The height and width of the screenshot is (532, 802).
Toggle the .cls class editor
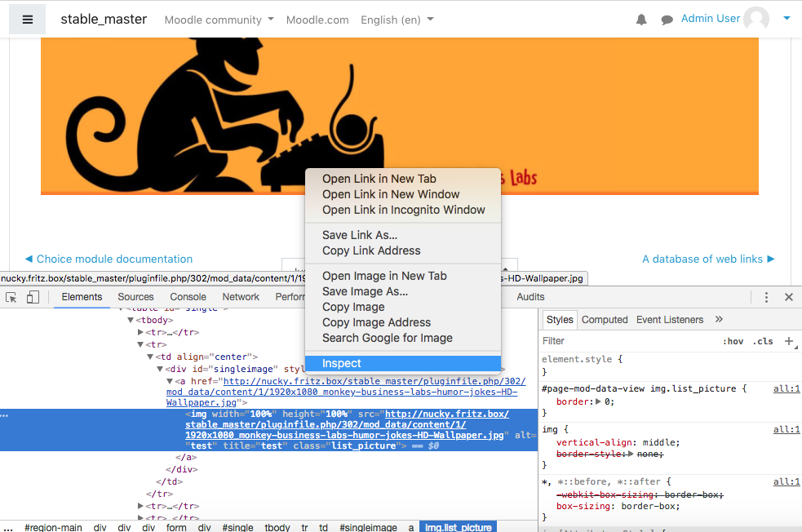click(x=763, y=341)
